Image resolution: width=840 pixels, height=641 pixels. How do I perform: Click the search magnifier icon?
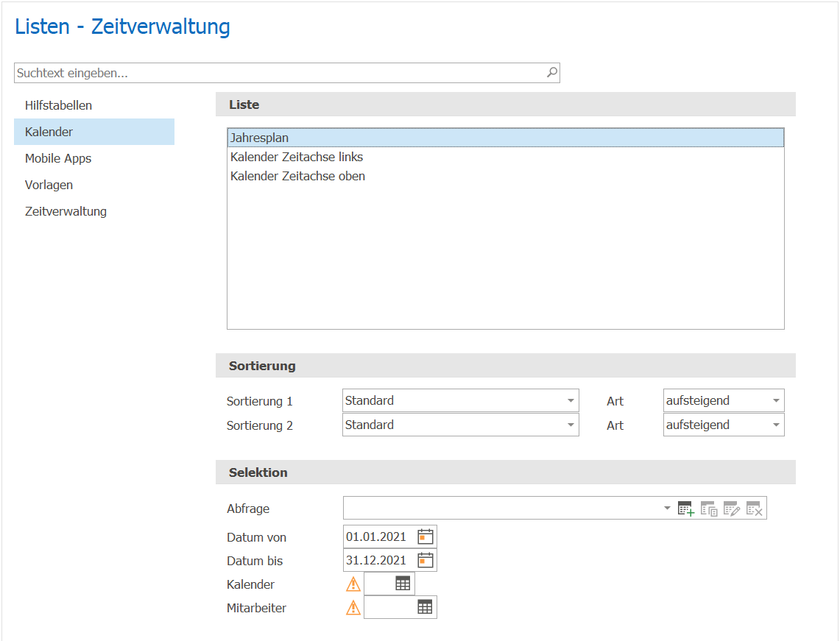(552, 72)
